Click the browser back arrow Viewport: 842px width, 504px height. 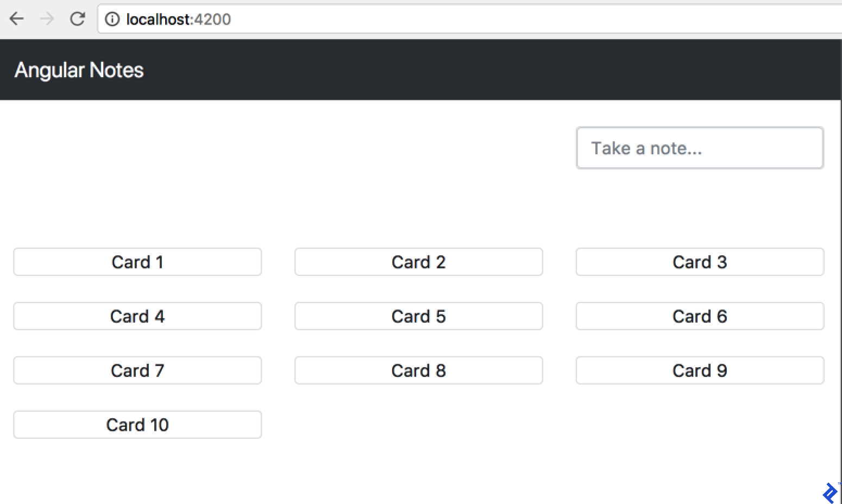click(17, 19)
